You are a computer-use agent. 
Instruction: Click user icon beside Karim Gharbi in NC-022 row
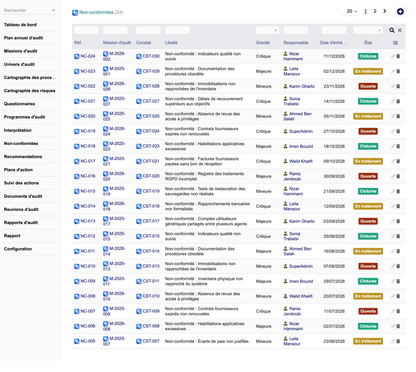[285, 86]
